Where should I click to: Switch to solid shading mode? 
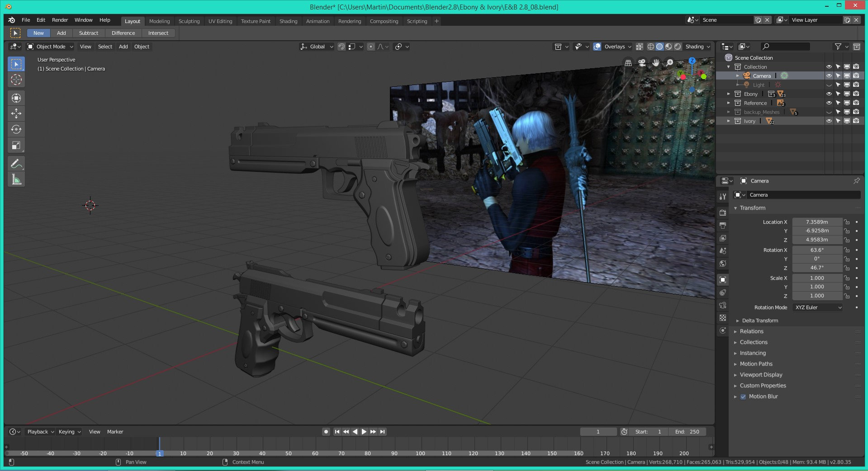[x=659, y=47]
